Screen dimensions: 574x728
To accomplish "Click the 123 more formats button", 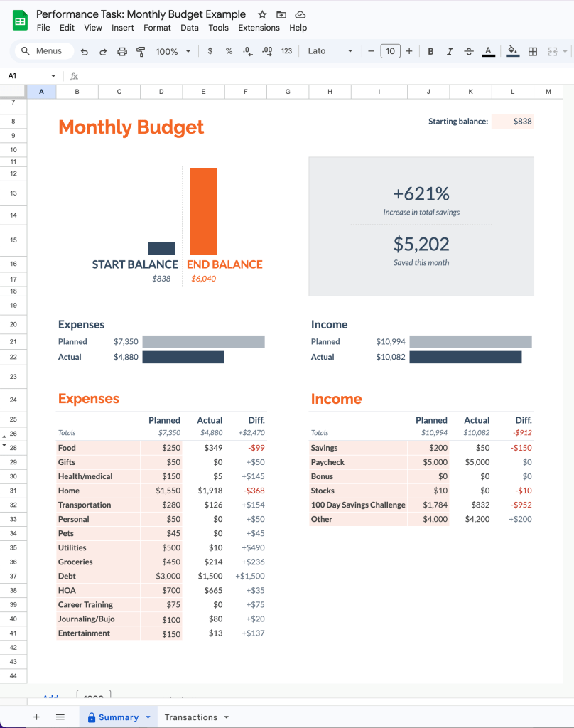I will click(286, 51).
